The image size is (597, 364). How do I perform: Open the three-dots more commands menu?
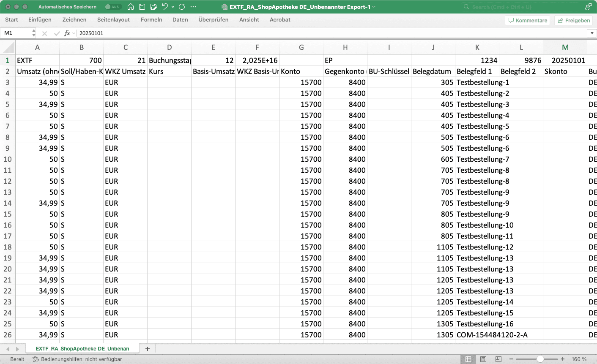click(193, 7)
